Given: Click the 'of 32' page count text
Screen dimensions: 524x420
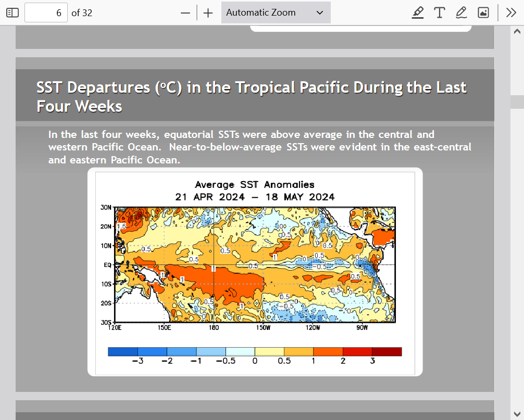Looking at the screenshot, I should (x=82, y=13).
